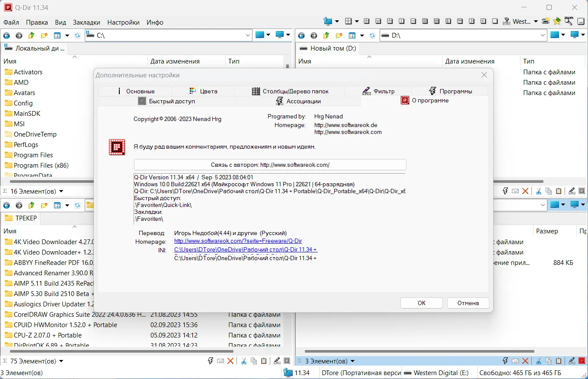Open the blue INI file path link
Image resolution: width=588 pixels, height=379 pixels.
pos(246,250)
